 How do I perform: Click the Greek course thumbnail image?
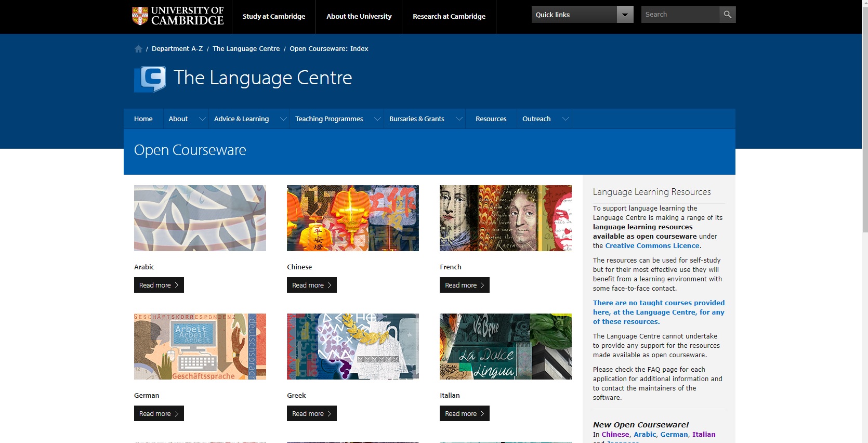(353, 346)
